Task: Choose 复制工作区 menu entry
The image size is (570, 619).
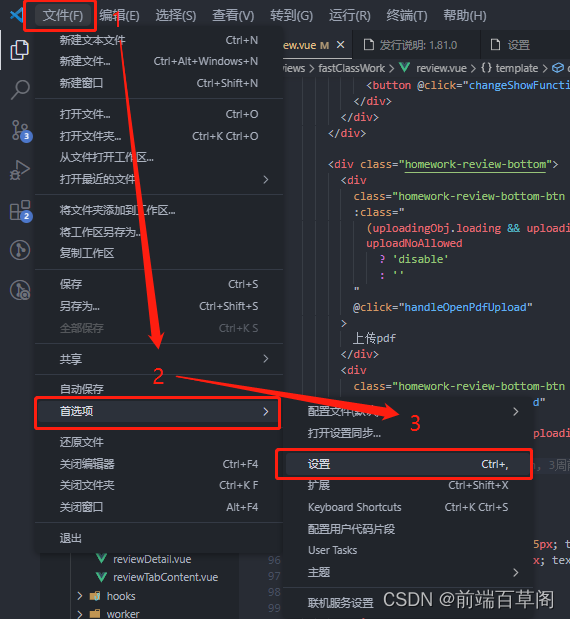Action: click(159, 253)
